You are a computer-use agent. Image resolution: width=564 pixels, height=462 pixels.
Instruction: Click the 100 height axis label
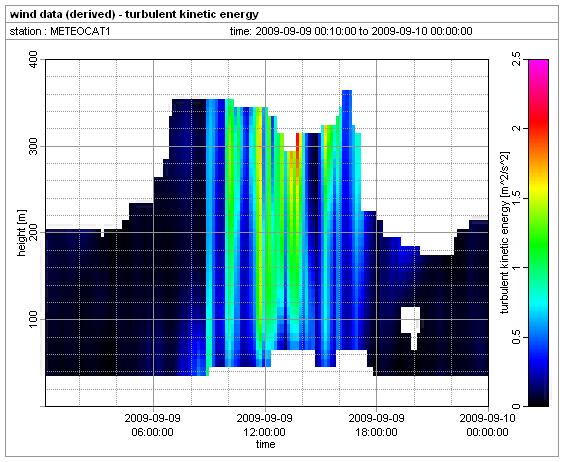[x=33, y=319]
